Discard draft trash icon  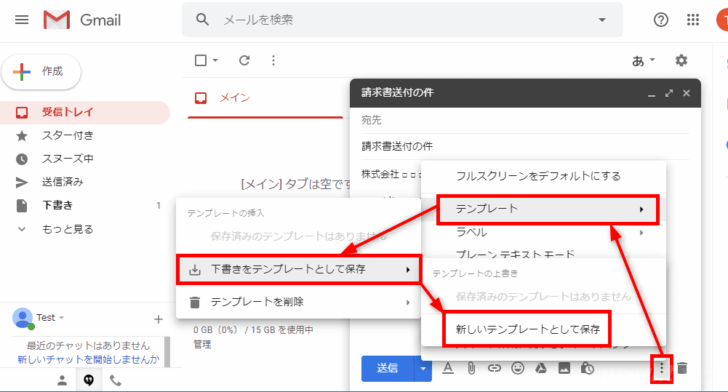point(682,368)
